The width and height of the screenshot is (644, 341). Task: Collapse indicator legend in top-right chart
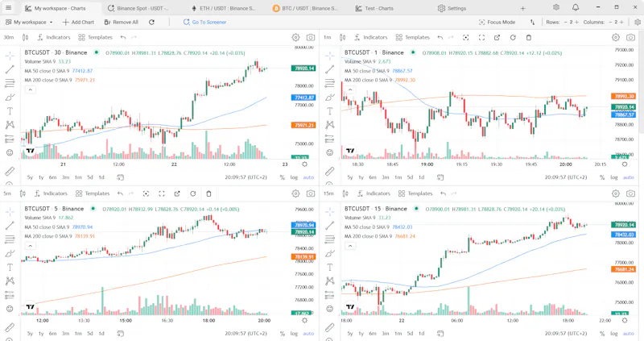click(350, 89)
